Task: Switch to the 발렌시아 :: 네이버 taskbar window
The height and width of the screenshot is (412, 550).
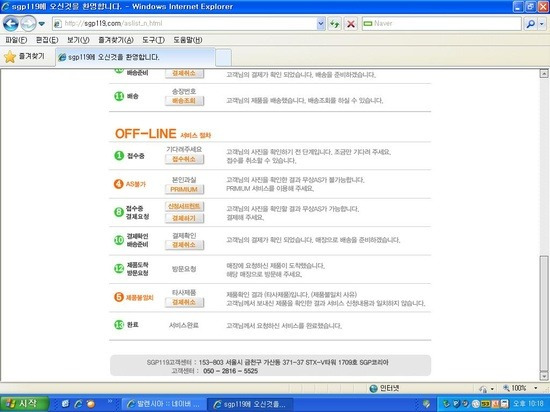Action: click(x=164, y=404)
